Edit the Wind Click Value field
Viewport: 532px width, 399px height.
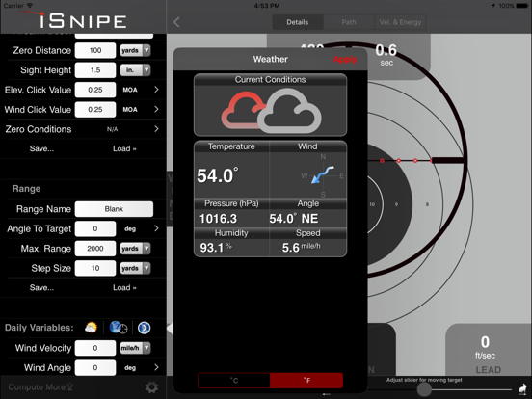coord(95,110)
